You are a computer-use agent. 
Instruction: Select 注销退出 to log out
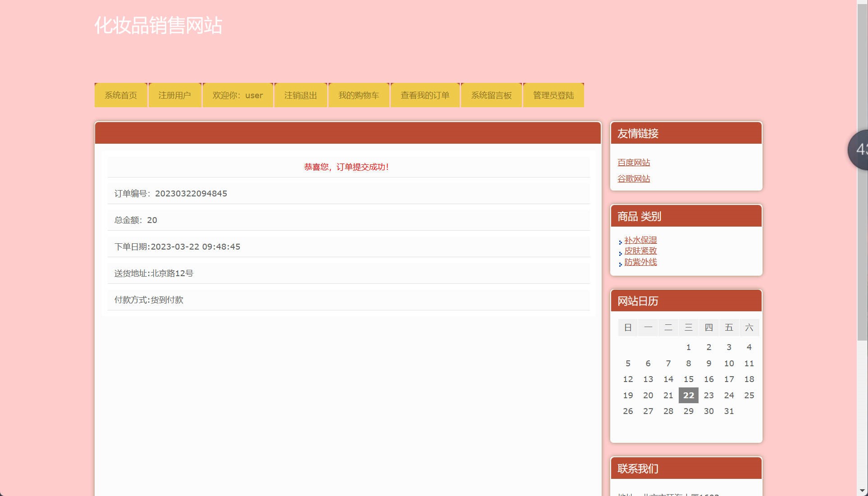[x=300, y=95]
